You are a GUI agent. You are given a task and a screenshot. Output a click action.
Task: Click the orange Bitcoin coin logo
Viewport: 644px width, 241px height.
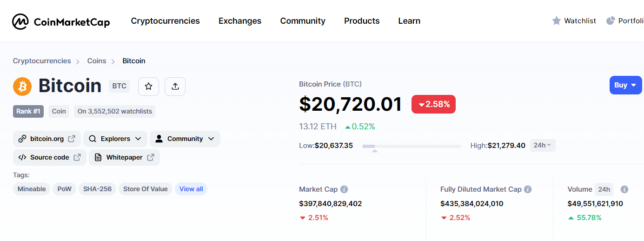tap(22, 86)
